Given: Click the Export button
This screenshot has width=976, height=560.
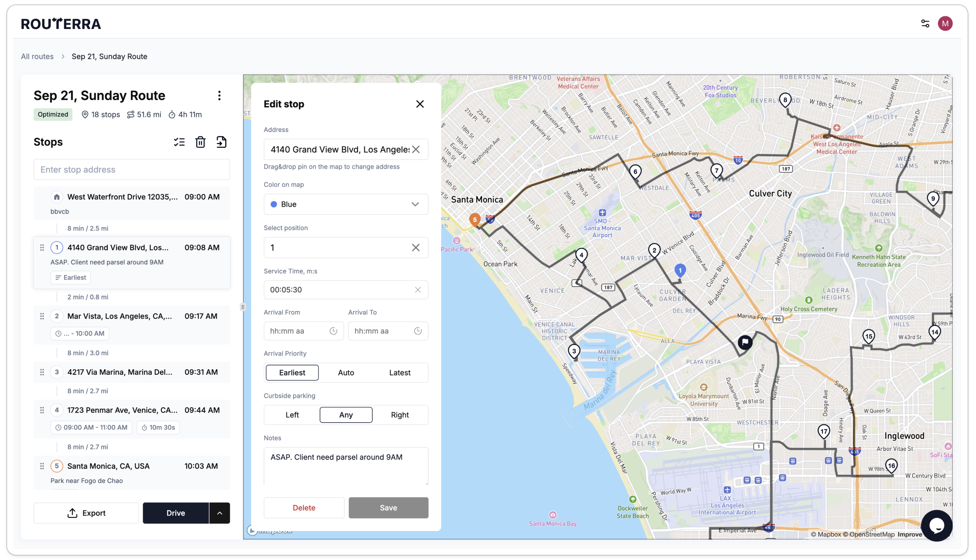Looking at the screenshot, I should click(86, 513).
